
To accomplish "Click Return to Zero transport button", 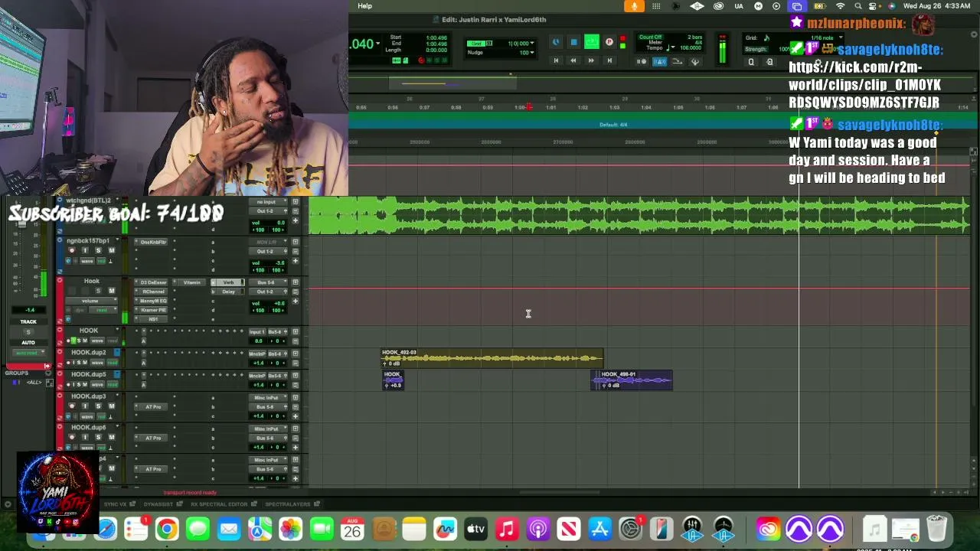I will tap(556, 60).
